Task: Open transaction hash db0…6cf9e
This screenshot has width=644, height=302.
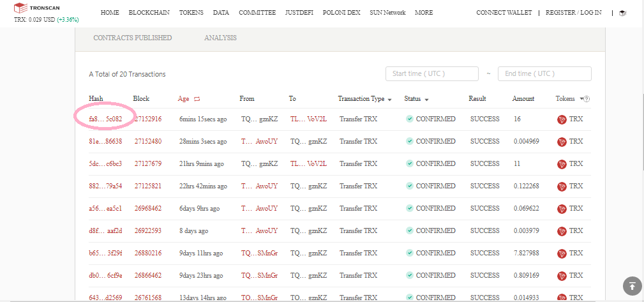Action: (105, 275)
